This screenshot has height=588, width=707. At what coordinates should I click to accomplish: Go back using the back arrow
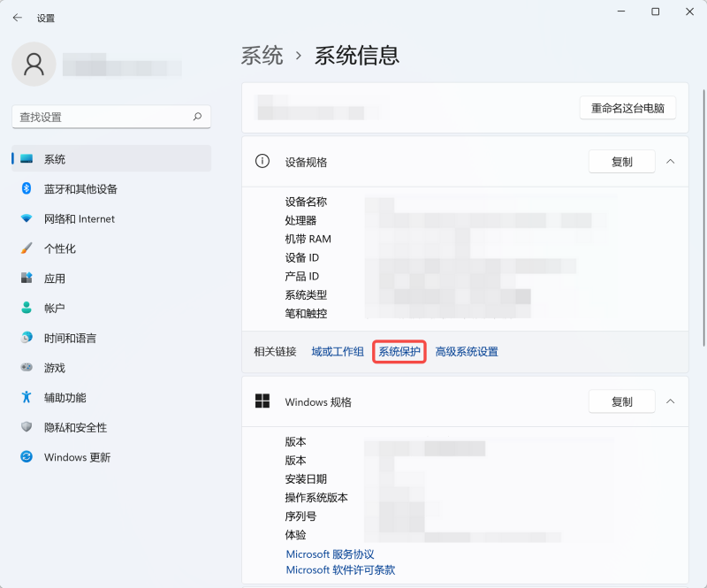(18, 18)
